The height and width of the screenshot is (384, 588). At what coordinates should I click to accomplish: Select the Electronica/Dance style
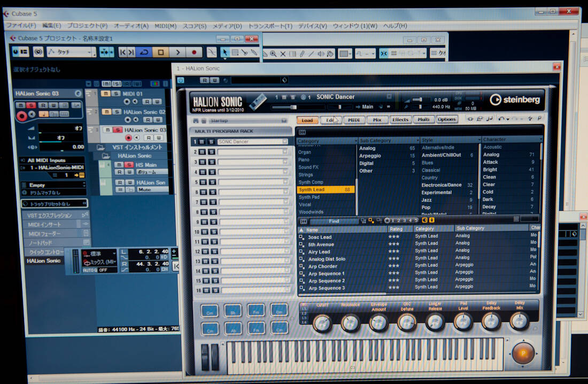coord(447,185)
